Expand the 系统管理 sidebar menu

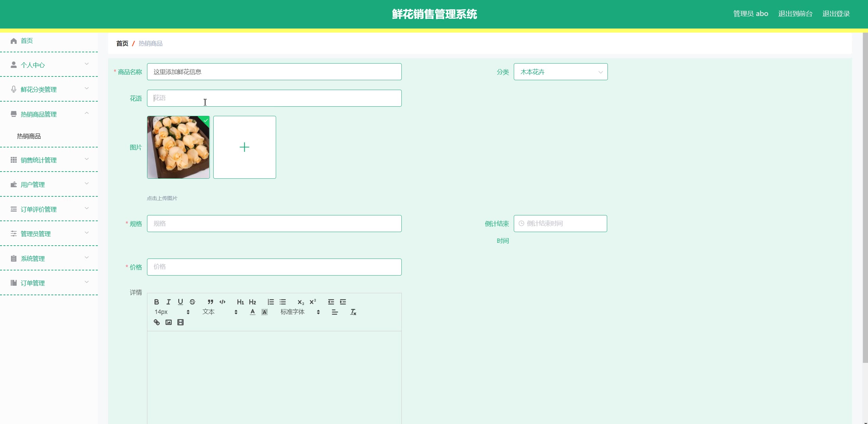(x=49, y=259)
